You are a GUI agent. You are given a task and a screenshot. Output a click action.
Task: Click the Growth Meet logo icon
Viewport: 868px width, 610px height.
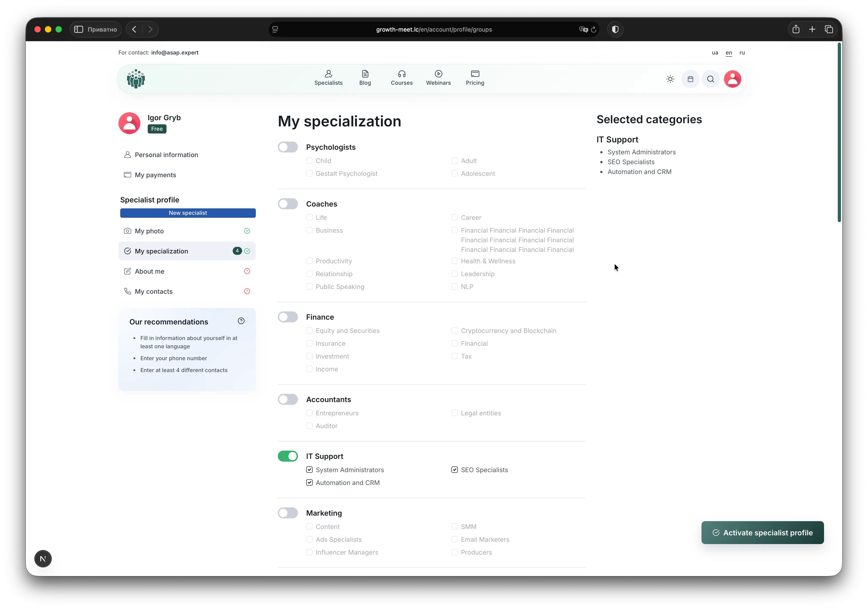tap(136, 79)
